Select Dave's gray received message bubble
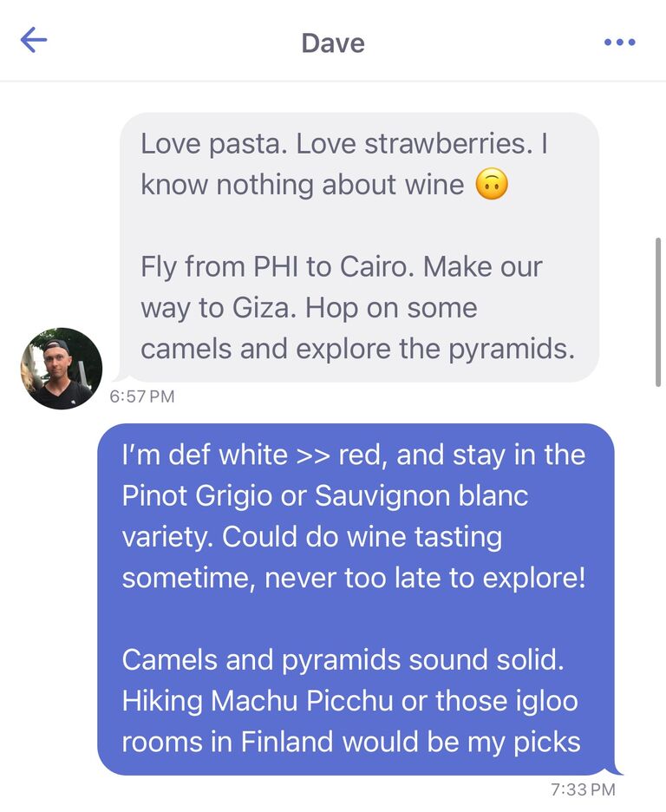Screen dimensions: 666x812 (x=359, y=247)
